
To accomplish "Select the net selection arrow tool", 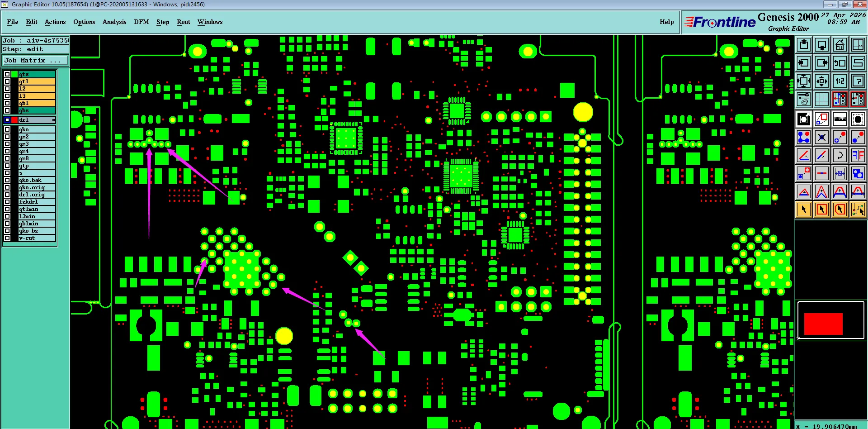I will click(x=858, y=210).
